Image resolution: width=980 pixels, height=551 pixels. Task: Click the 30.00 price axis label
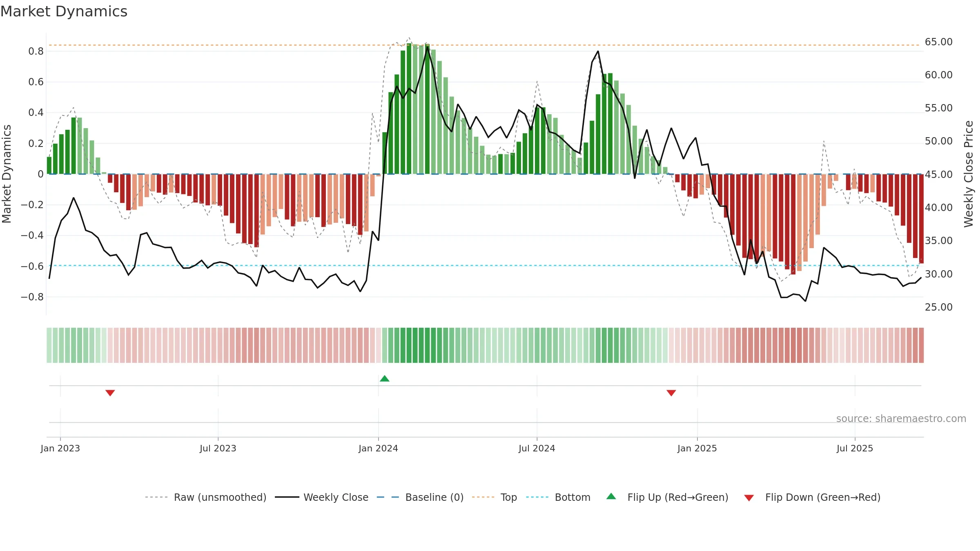(x=939, y=274)
